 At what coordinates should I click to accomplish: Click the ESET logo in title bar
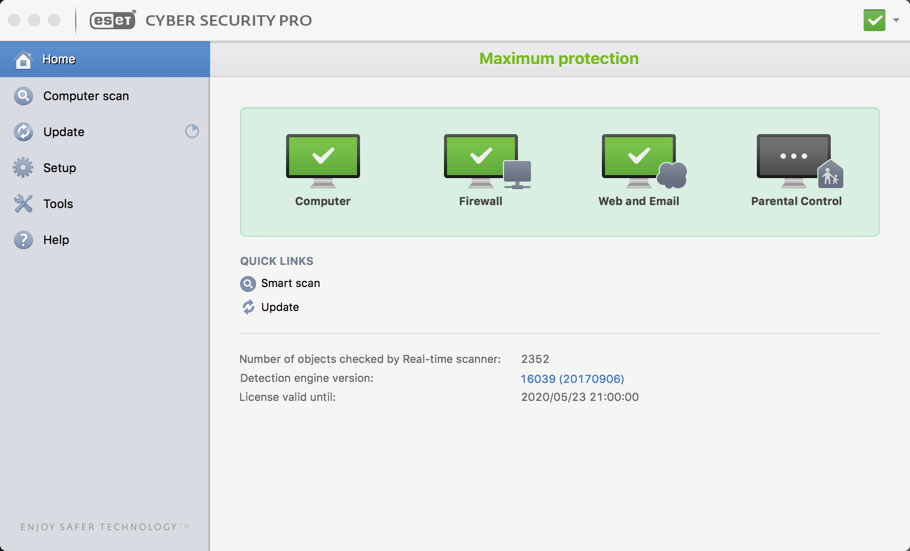[113, 20]
